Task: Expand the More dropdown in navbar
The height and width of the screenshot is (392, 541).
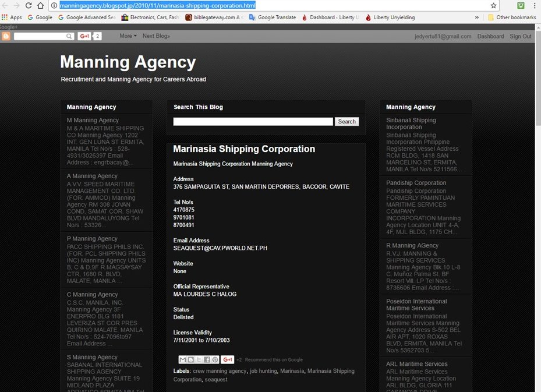Action: [128, 36]
